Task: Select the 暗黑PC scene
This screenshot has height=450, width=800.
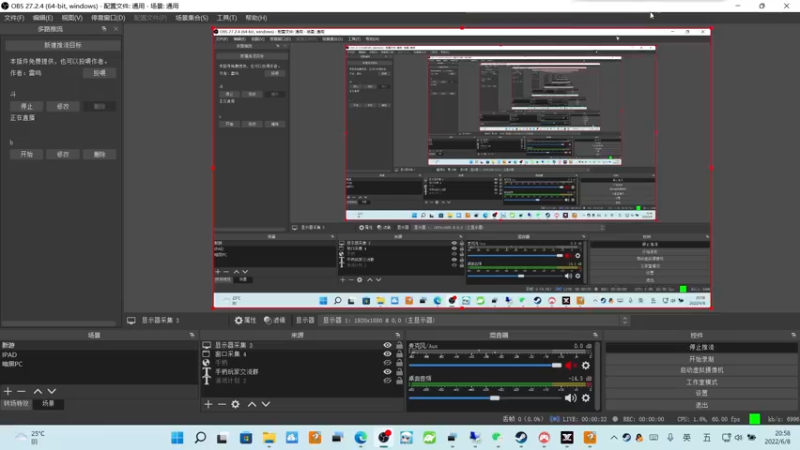Action: 99,364
